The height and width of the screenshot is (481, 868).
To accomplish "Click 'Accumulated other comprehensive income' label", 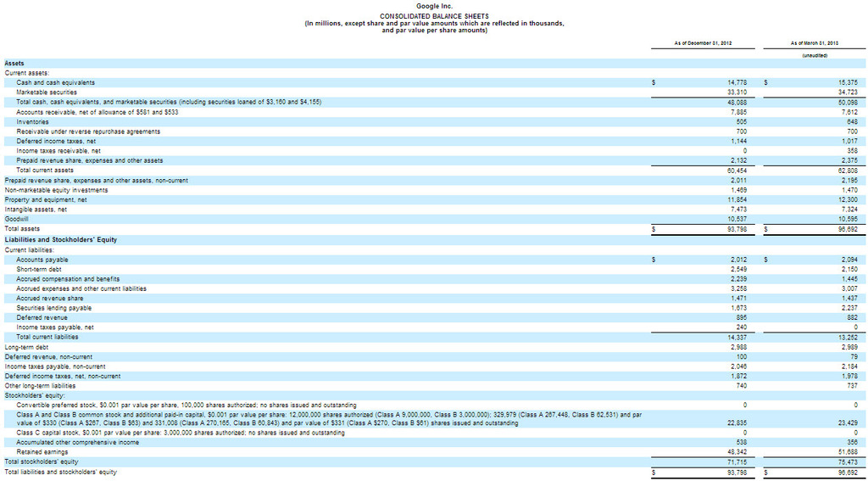I will coord(78,443).
